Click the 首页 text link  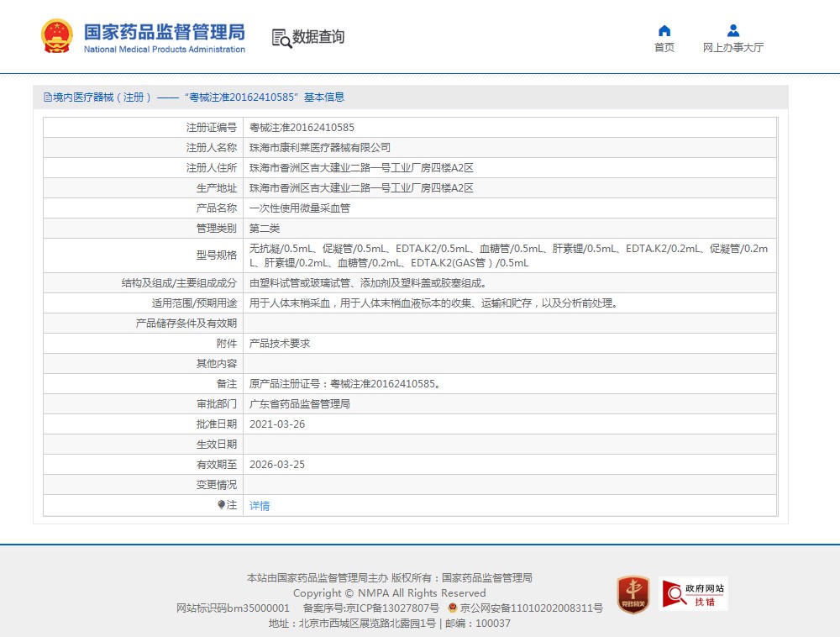664,47
